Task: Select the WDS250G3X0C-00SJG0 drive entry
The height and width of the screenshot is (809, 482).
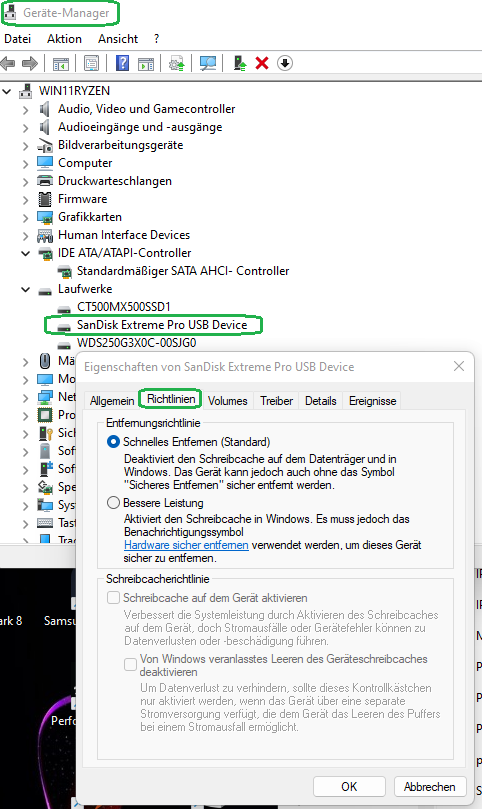Action: click(x=136, y=343)
